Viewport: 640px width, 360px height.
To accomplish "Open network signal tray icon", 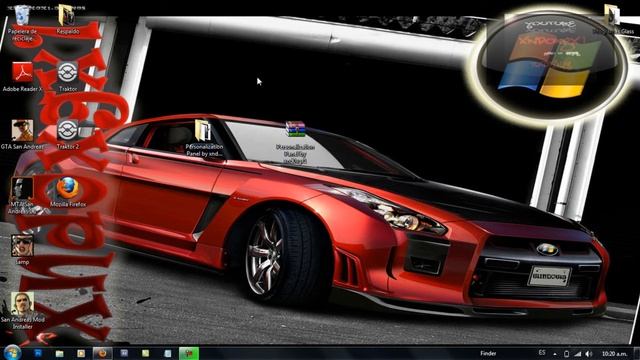I will 577,354.
